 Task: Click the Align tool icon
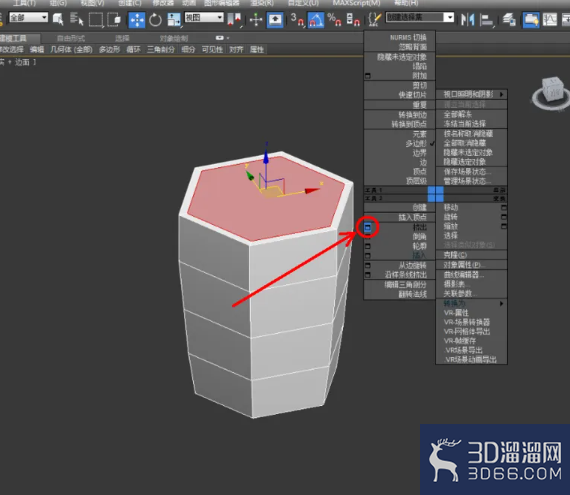click(x=486, y=20)
